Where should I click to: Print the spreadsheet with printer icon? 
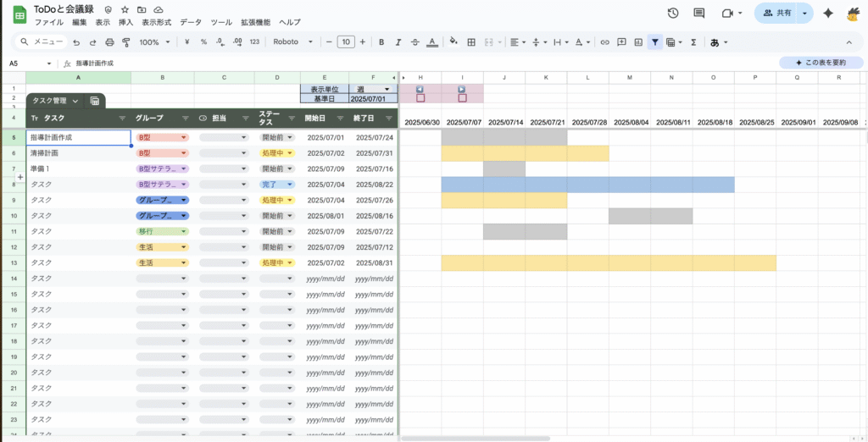[109, 42]
